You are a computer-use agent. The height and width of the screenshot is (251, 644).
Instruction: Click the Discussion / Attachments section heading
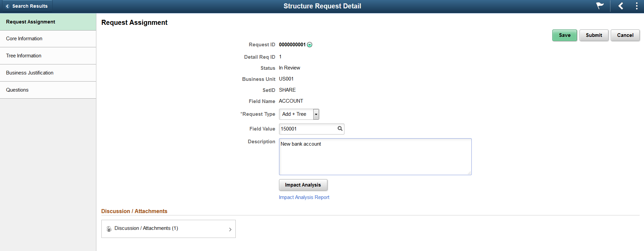(x=134, y=211)
